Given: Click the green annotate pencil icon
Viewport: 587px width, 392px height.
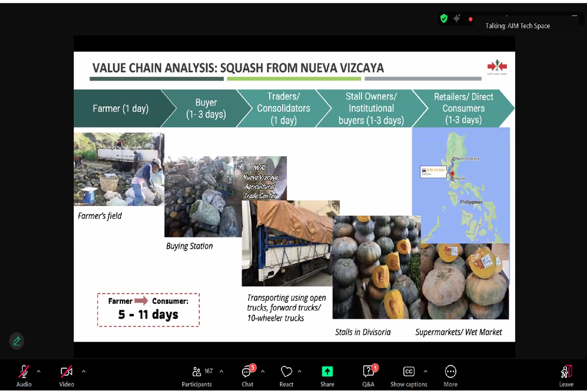Looking at the screenshot, I should (16, 341).
